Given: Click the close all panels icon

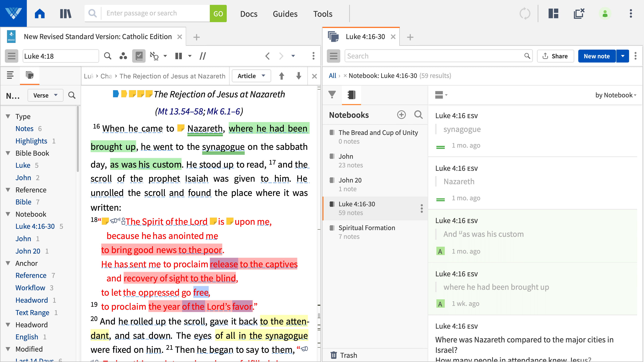Looking at the screenshot, I should [579, 13].
